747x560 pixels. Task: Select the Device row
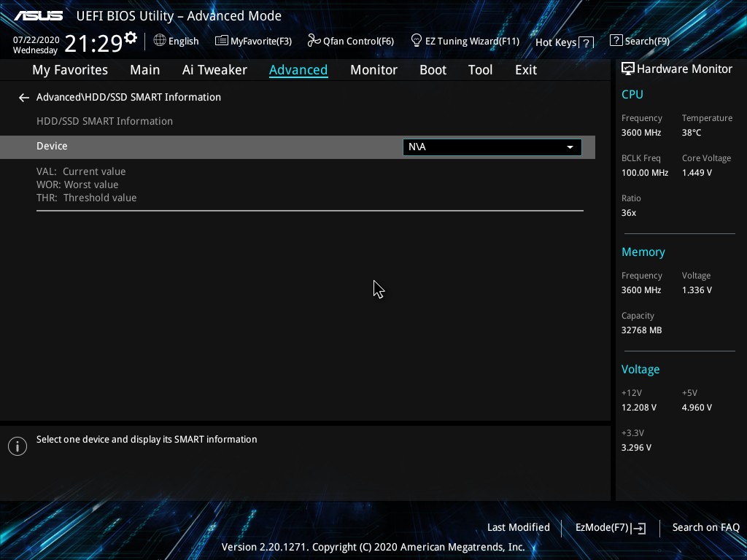pos(219,147)
